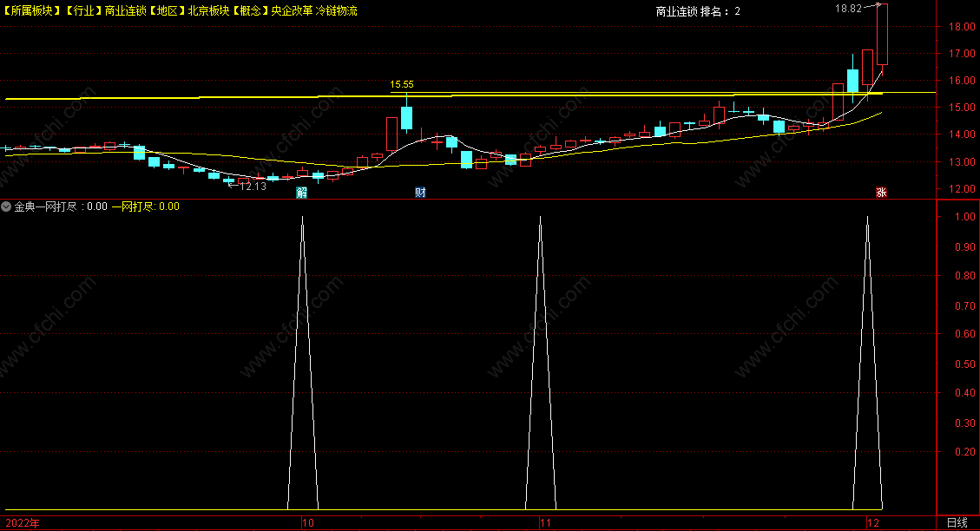Click the 18.00 price axis label
980x531 pixels.
tap(962, 26)
